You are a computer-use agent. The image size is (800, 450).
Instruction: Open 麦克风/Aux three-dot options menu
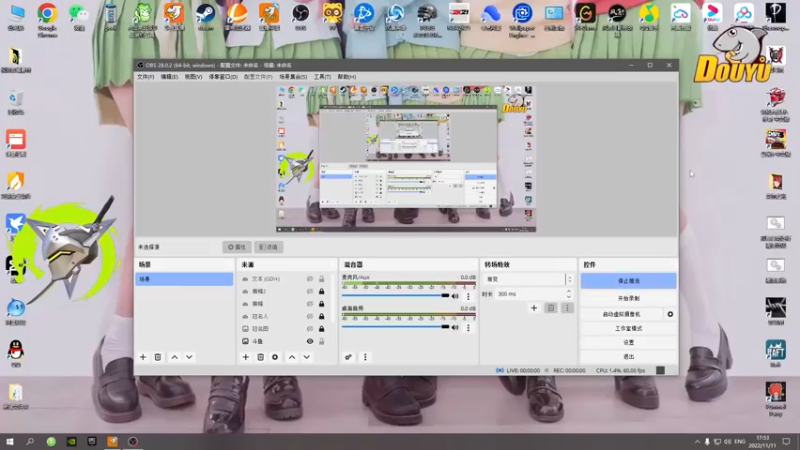[468, 296]
